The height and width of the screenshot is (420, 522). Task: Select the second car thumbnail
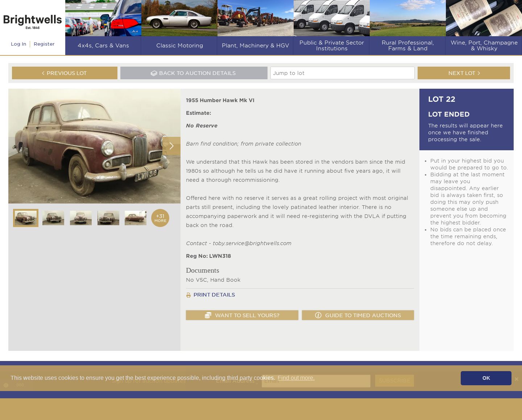[53, 218]
